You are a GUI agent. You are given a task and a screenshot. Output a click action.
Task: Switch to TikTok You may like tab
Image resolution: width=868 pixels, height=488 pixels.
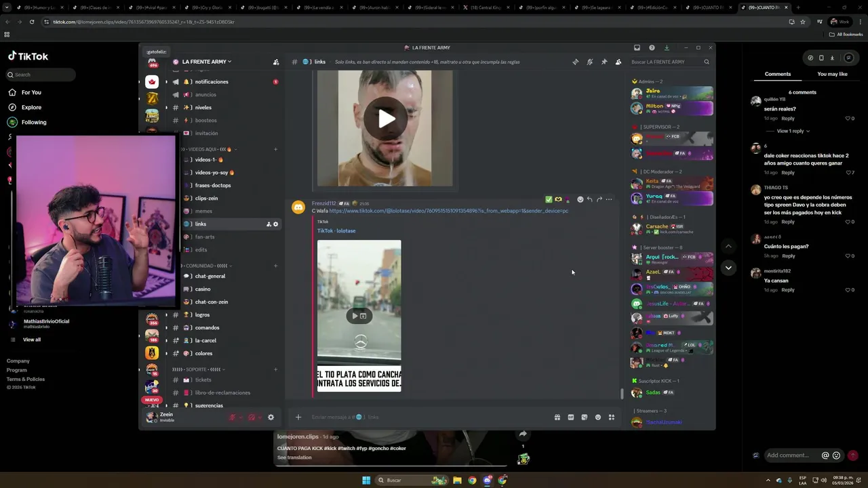point(832,74)
